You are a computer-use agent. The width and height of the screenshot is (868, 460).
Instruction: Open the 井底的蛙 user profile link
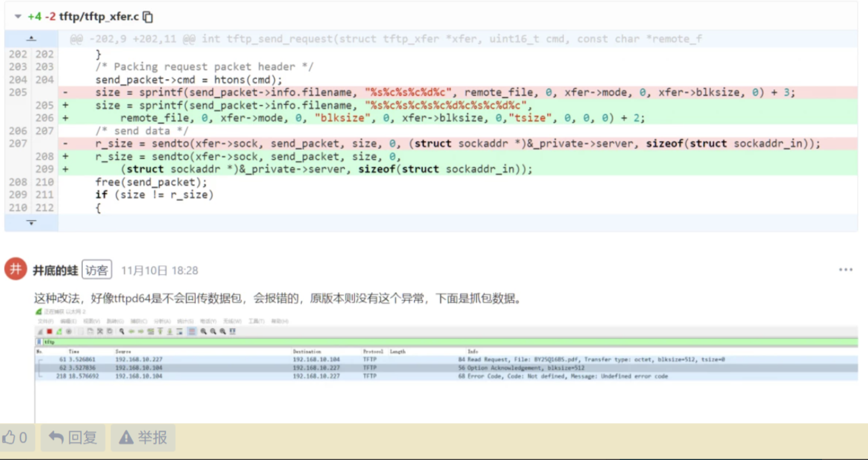(55, 270)
